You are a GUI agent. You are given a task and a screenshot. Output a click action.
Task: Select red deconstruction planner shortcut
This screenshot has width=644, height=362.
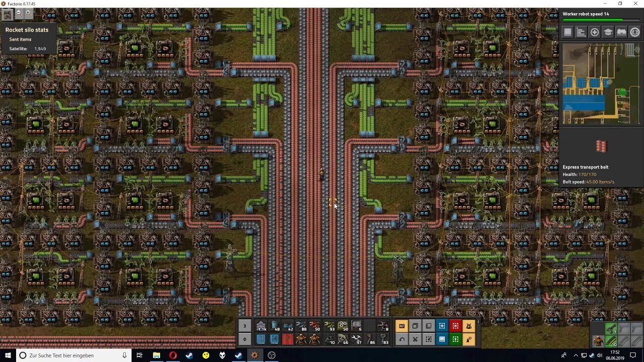coord(456,326)
